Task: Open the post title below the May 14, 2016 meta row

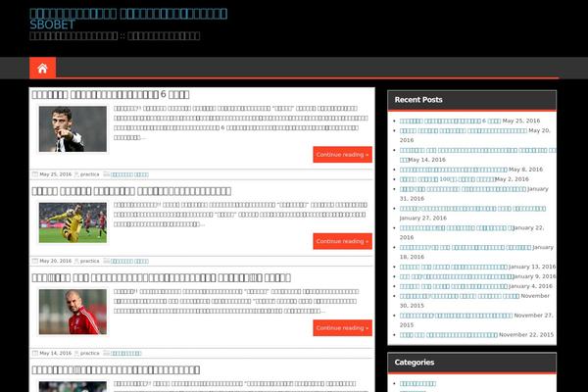Action: tap(116, 369)
